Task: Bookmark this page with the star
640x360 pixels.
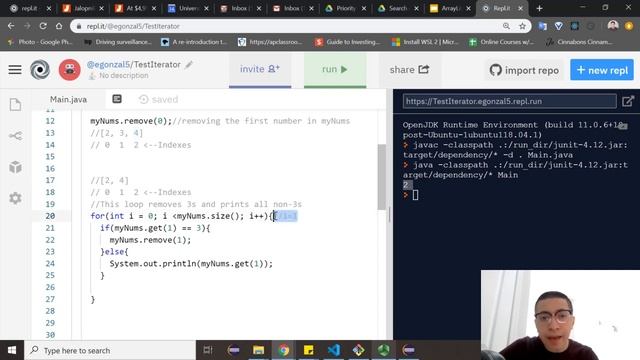Action: point(522,26)
